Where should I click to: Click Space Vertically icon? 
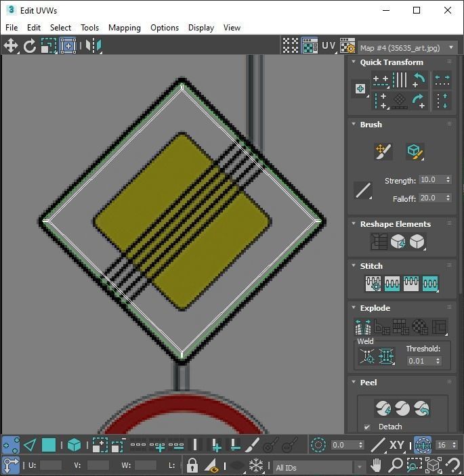(442, 100)
